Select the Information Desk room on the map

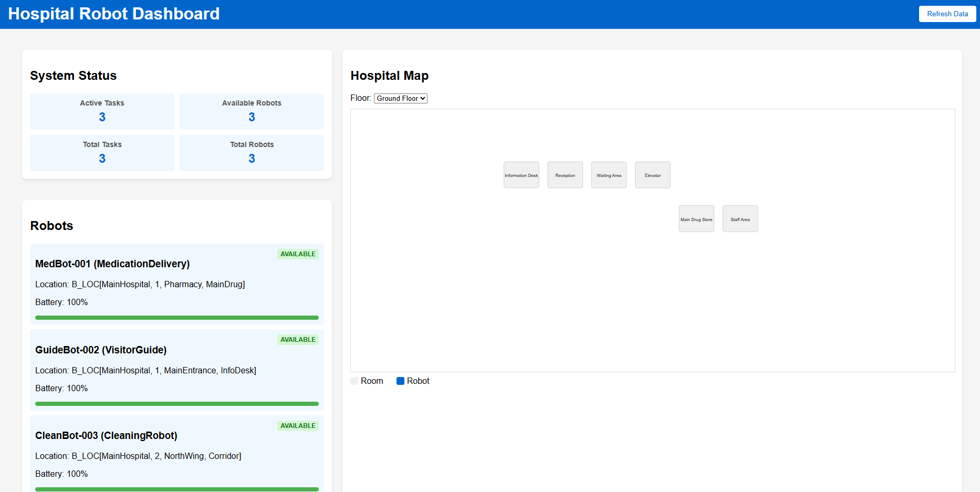(521, 175)
